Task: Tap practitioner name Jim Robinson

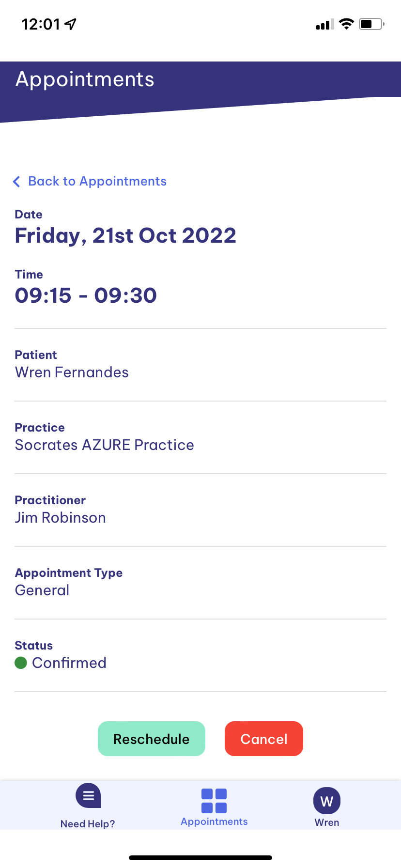Action: 61,518
